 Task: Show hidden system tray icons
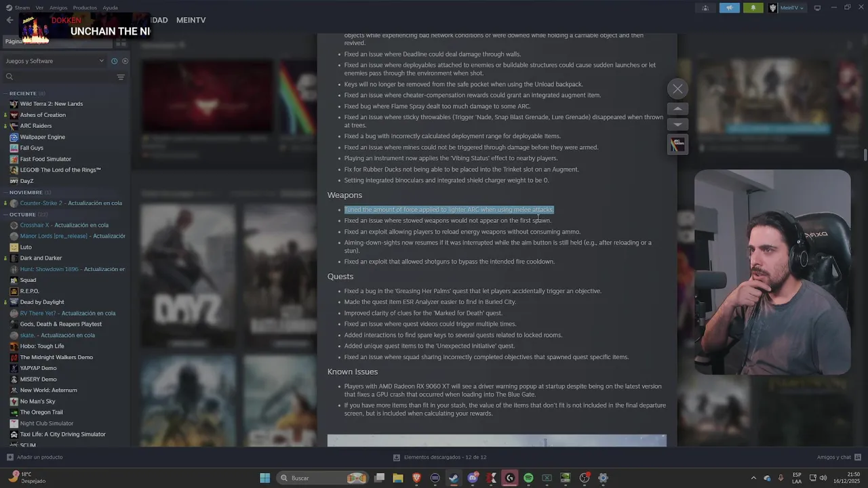[753, 478]
